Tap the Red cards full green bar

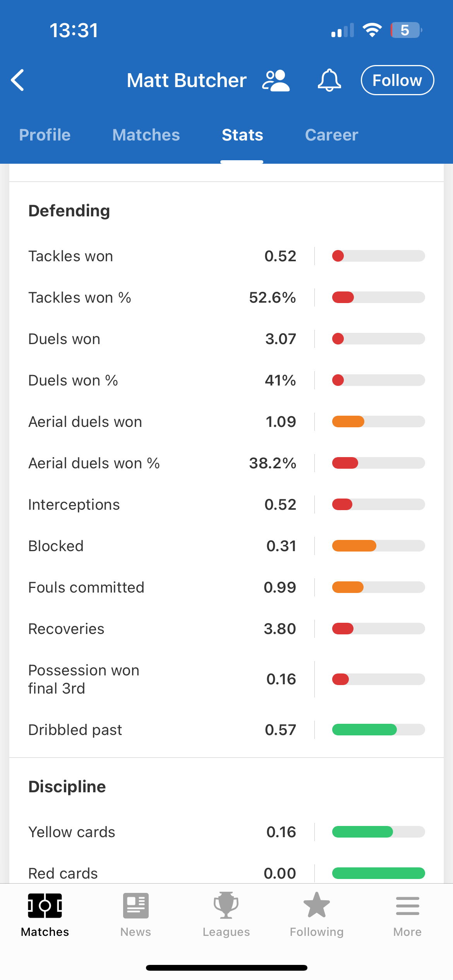pos(378,873)
